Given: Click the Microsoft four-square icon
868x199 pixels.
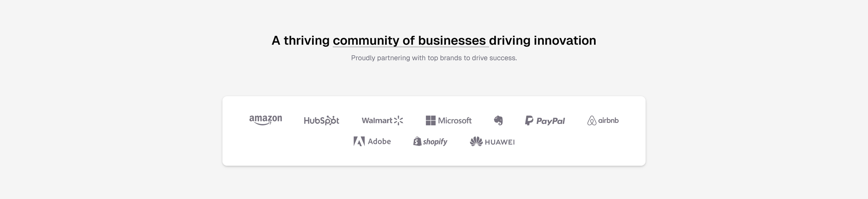Looking at the screenshot, I should click(430, 120).
